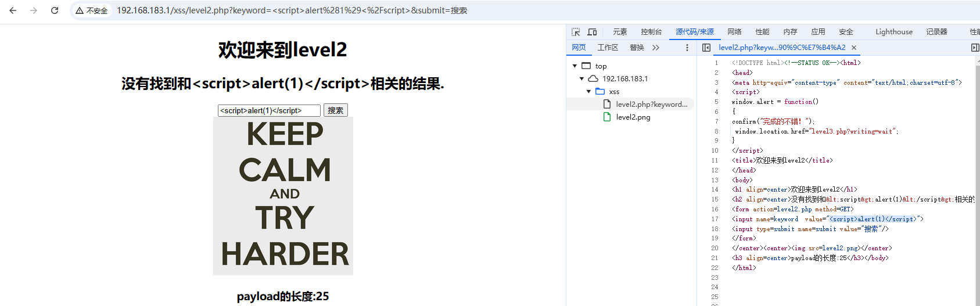Click the meta http-equiv content-type line
980x306 pixels.
(x=847, y=82)
